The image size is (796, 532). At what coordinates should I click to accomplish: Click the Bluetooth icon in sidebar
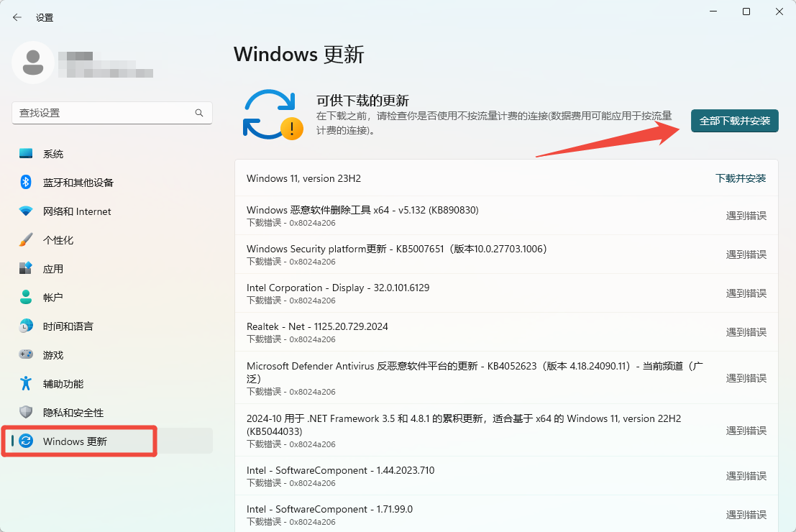[x=26, y=182]
